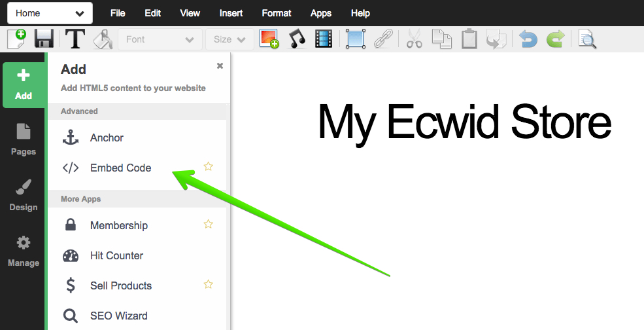Click the Sell Products dollar icon
Image resolution: width=644 pixels, height=330 pixels.
tap(70, 285)
